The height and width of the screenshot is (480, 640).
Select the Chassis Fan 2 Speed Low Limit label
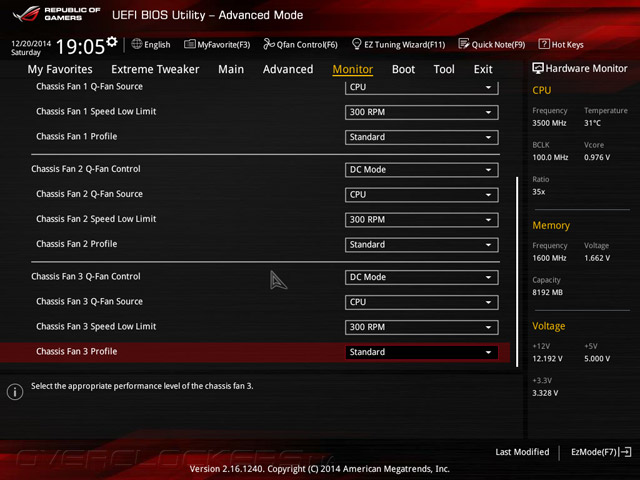click(96, 219)
